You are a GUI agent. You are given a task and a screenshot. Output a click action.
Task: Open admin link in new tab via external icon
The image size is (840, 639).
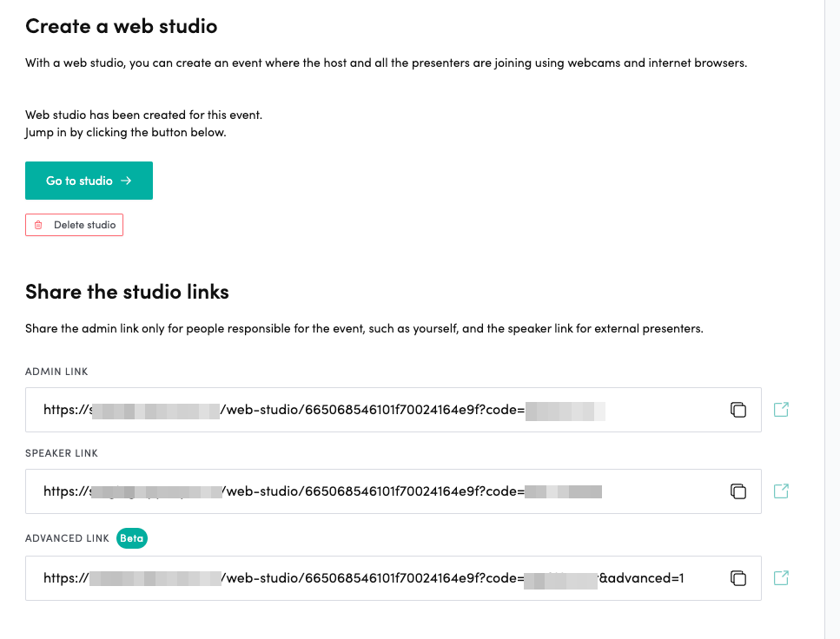tap(780, 409)
